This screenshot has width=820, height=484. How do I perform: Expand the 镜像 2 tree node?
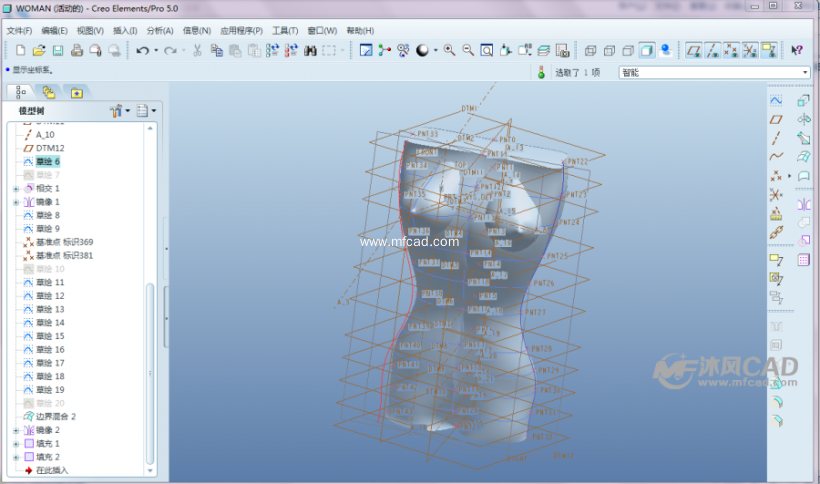coord(15,430)
